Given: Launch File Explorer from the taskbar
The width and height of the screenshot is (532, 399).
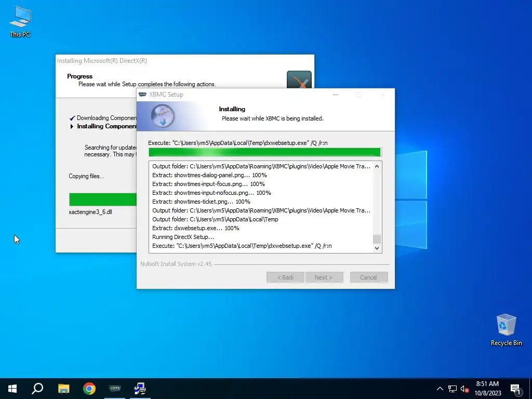Looking at the screenshot, I should [x=63, y=389].
